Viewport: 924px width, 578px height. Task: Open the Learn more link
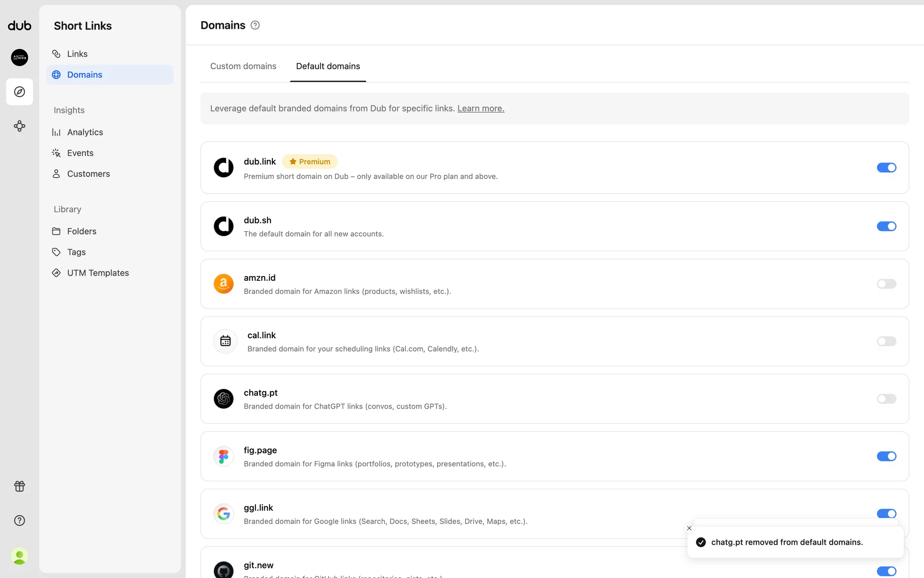pyautogui.click(x=480, y=109)
